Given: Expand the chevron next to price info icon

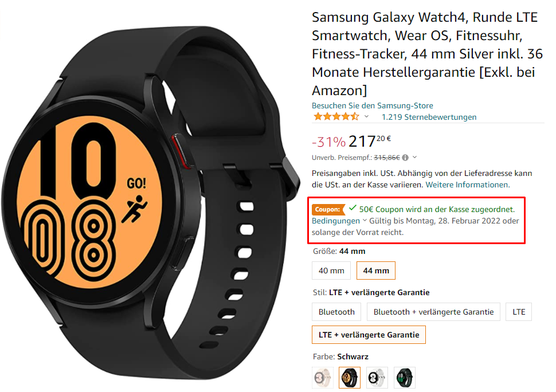Looking at the screenshot, I should (415, 157).
